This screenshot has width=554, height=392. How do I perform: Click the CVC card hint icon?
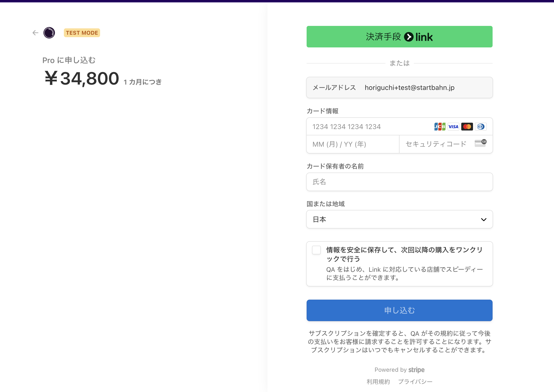(480, 143)
